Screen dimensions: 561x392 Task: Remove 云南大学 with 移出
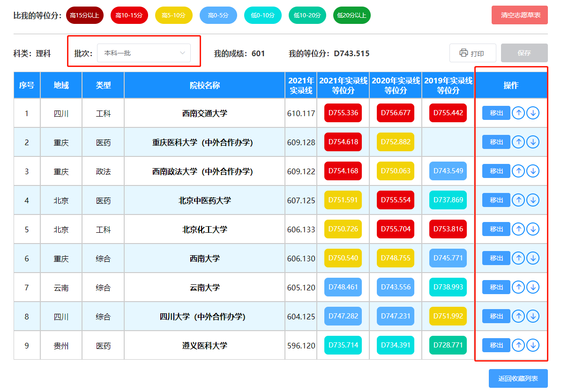(x=496, y=287)
